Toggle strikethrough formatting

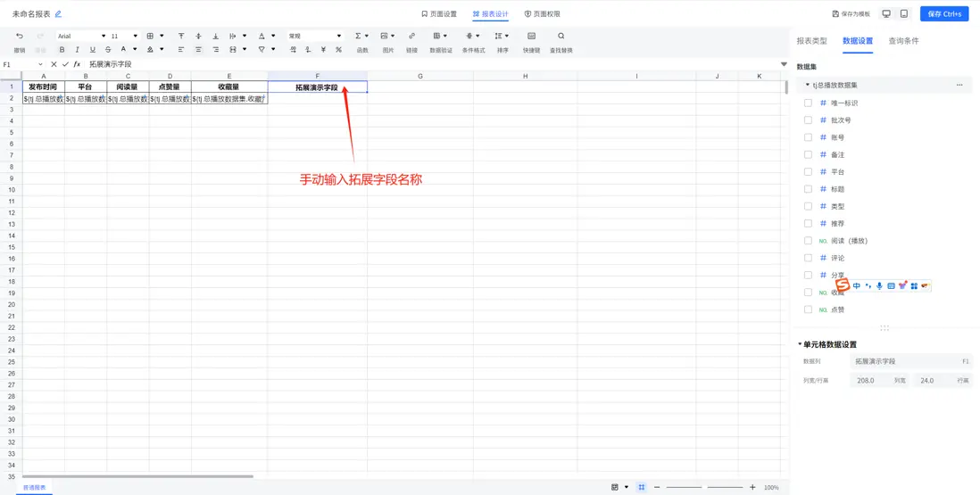(x=108, y=50)
